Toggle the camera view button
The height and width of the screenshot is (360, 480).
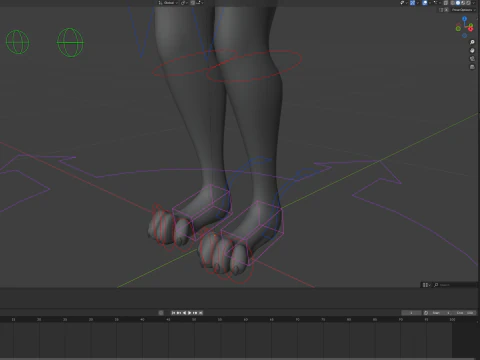472,59
